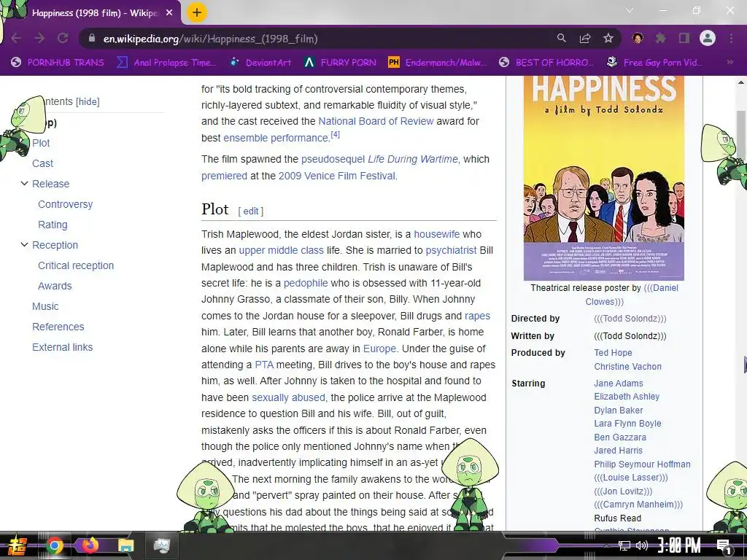Go to the Awards subsection
This screenshot has height=560, width=747.
coord(55,286)
